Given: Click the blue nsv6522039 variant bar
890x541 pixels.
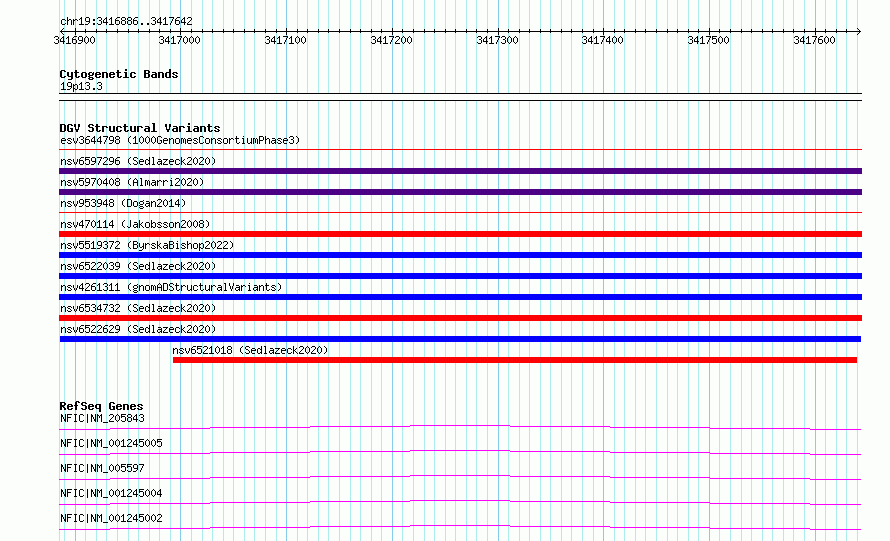Looking at the screenshot, I should click(x=460, y=276).
